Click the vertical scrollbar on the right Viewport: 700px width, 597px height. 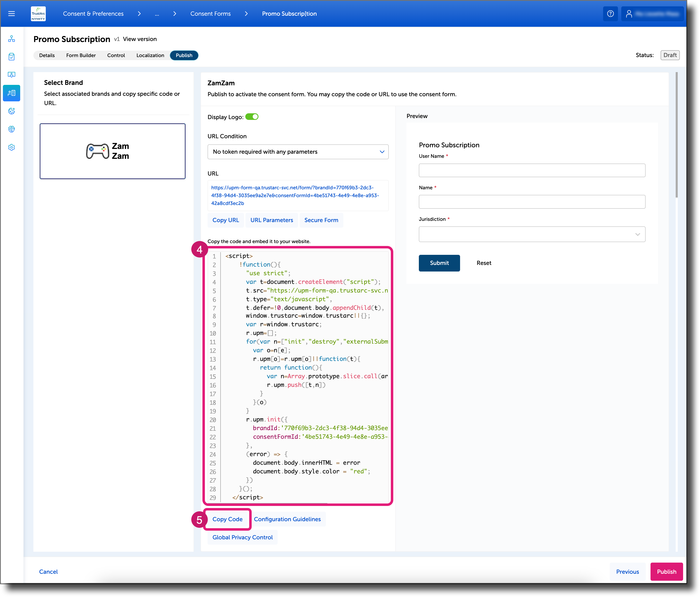click(x=676, y=135)
